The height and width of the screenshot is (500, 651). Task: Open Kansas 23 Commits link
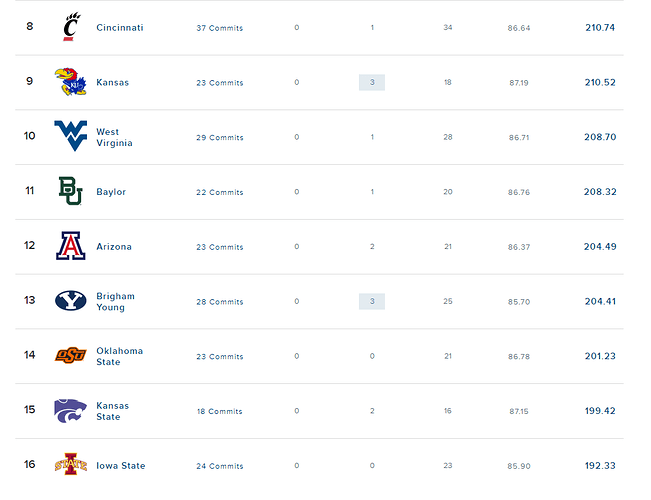coord(220,83)
